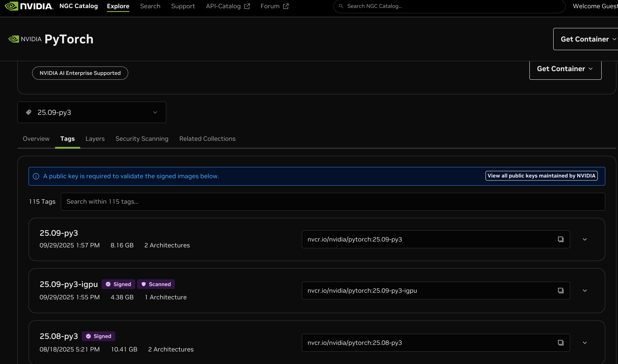Viewport: 618px width, 364px height.
Task: Open the Overview tab
Action: (36, 139)
